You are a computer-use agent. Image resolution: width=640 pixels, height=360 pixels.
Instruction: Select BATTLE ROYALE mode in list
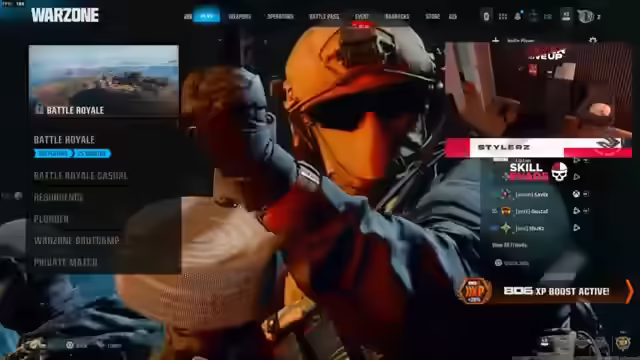click(64, 140)
